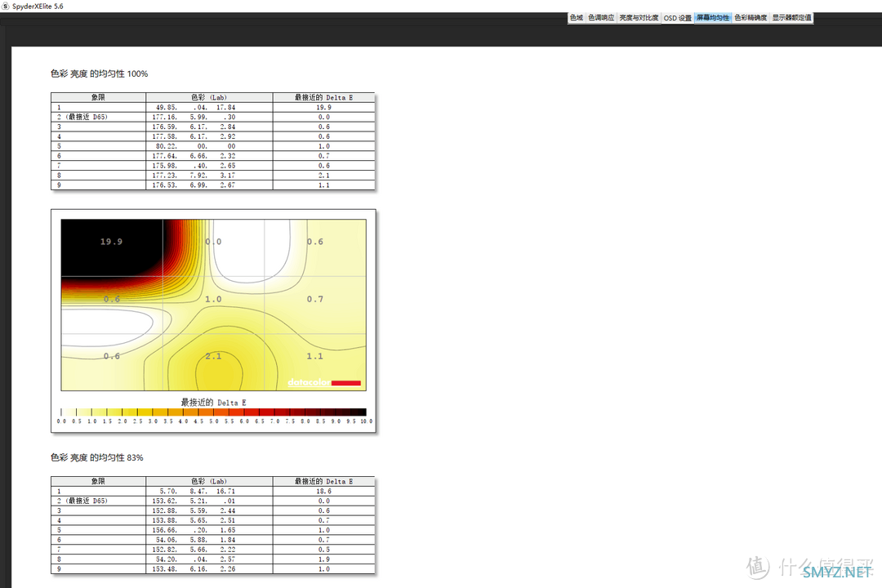Select Delta E value 0.5 in the 83% table
Image resolution: width=882 pixels, height=588 pixels.
click(x=324, y=550)
